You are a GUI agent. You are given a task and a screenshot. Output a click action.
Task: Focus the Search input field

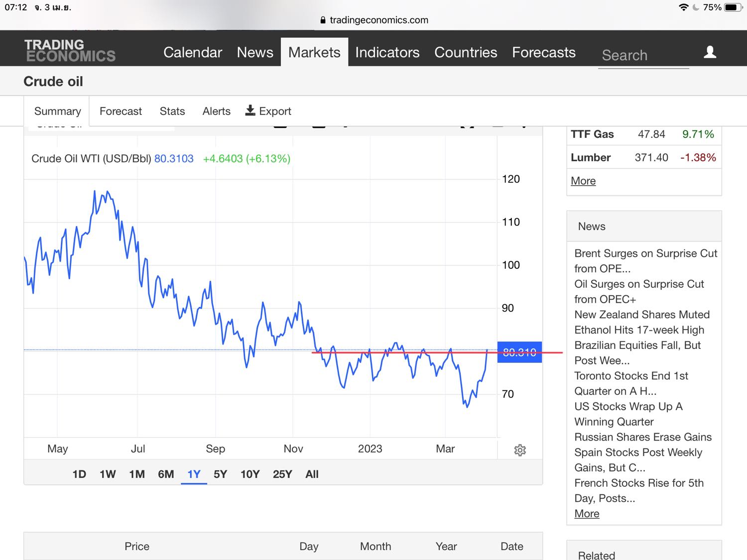coord(643,55)
